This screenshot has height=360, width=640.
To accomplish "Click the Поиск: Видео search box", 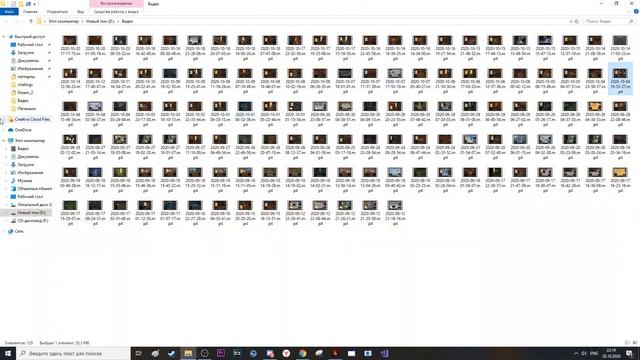I will point(609,21).
